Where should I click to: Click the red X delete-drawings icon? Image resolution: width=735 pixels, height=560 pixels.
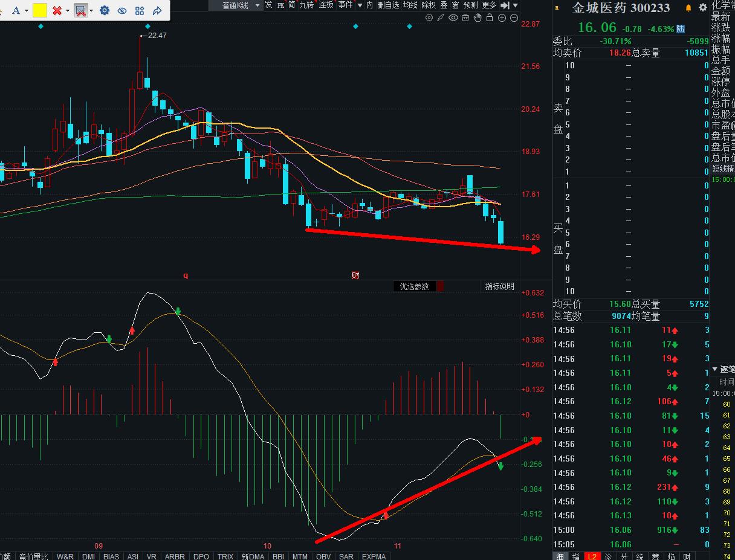(x=57, y=10)
